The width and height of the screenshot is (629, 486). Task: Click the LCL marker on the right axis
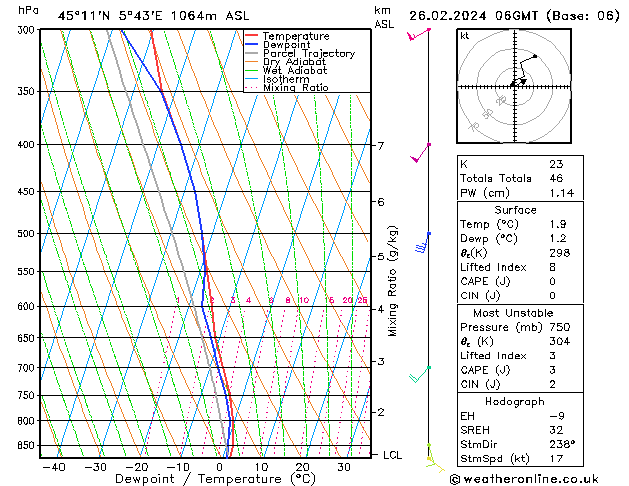393,454
